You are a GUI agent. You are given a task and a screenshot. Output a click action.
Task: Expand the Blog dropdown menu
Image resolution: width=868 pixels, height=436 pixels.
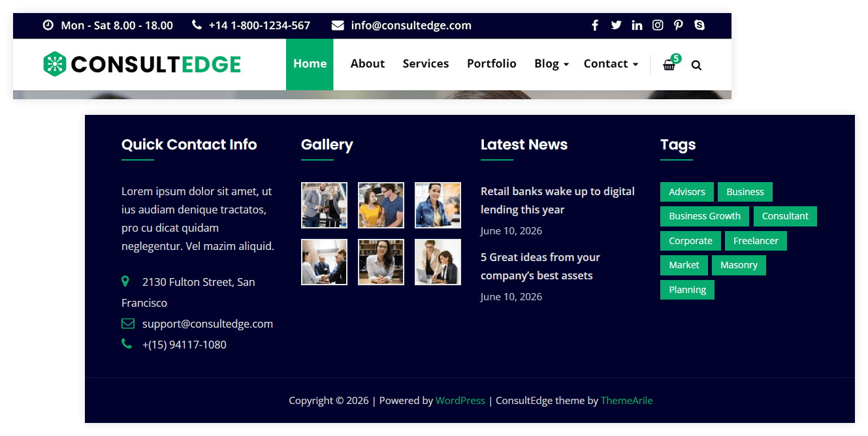click(551, 63)
